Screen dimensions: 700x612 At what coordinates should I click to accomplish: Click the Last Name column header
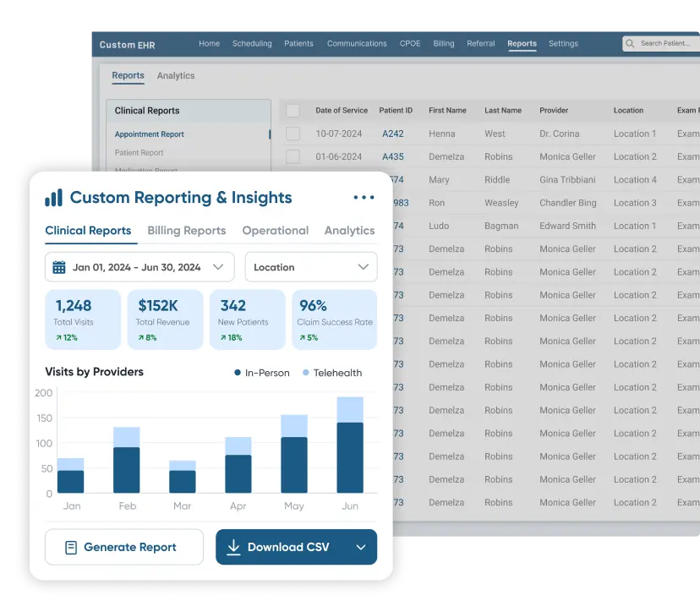tap(503, 110)
